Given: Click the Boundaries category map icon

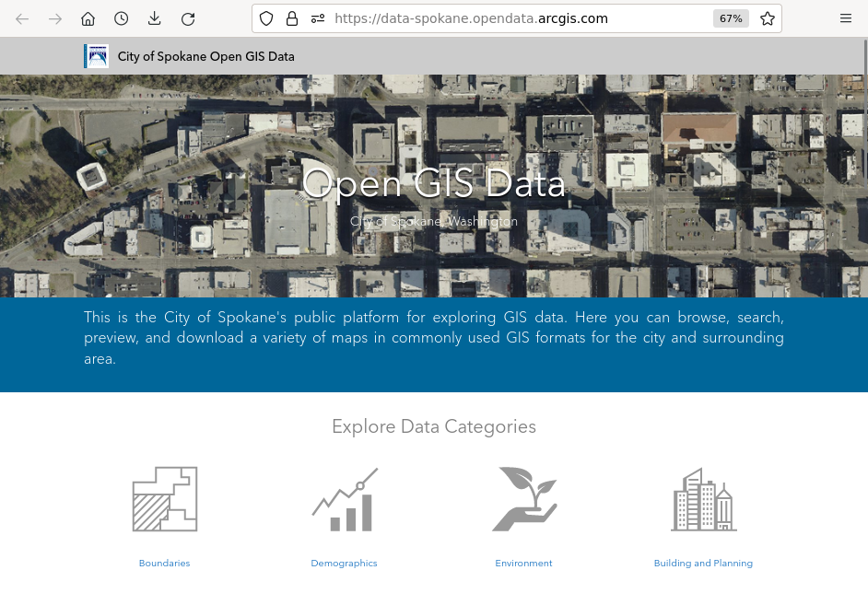Looking at the screenshot, I should pos(165,499).
